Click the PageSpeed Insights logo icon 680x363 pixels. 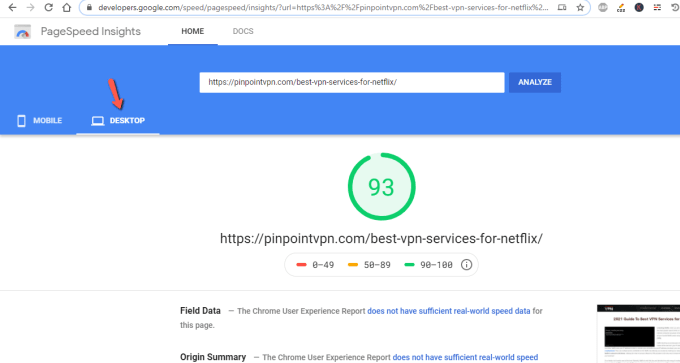tap(23, 32)
